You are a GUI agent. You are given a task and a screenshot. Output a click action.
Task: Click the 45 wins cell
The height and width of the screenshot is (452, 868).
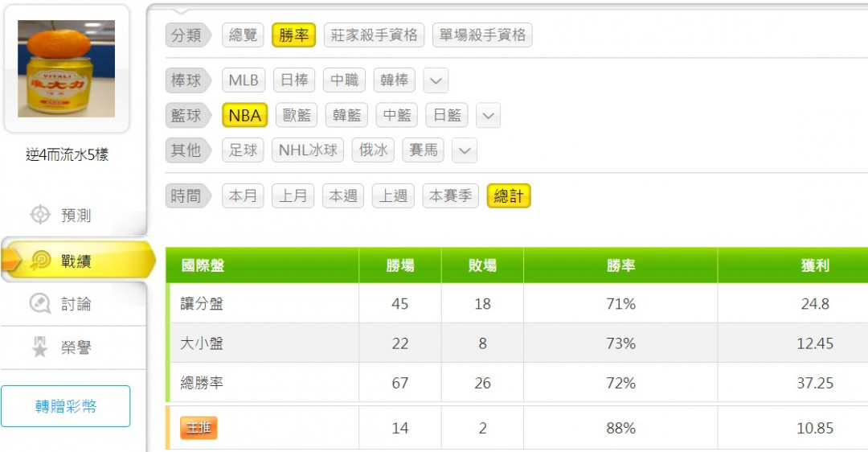(x=400, y=303)
